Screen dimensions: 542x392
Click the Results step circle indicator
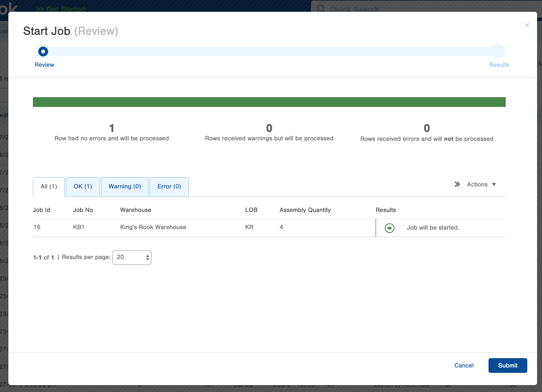tap(498, 52)
